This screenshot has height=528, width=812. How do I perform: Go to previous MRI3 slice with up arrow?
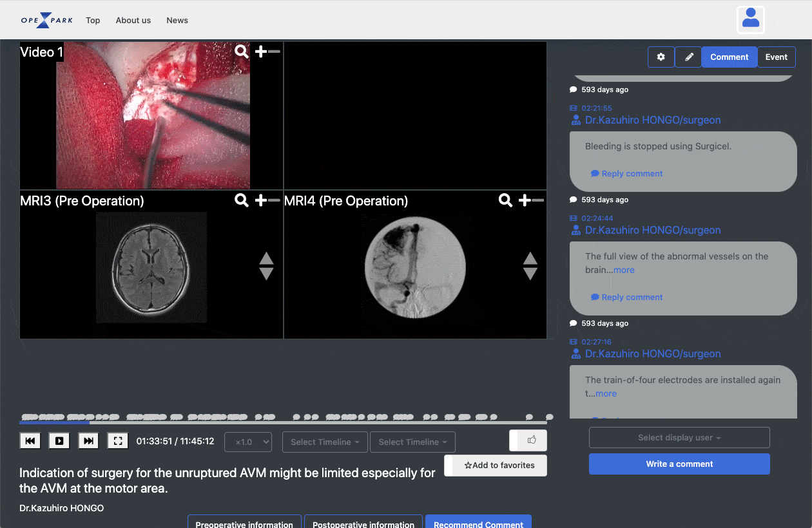point(266,259)
